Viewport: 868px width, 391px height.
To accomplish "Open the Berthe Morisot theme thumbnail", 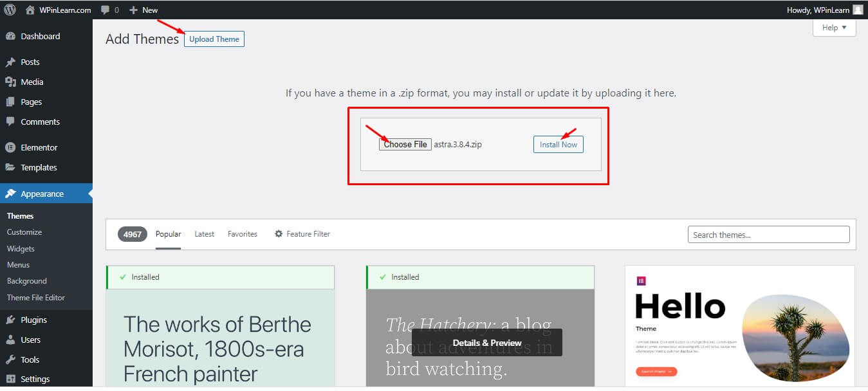I will (x=220, y=338).
